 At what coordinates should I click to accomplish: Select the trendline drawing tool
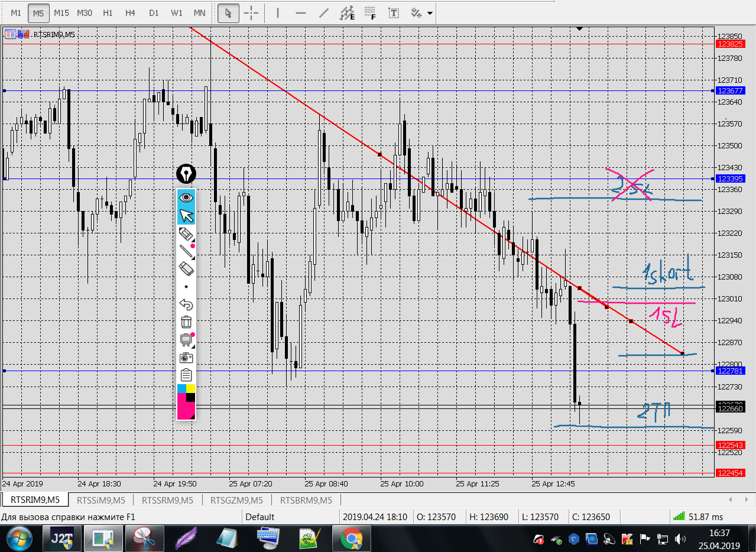point(323,12)
